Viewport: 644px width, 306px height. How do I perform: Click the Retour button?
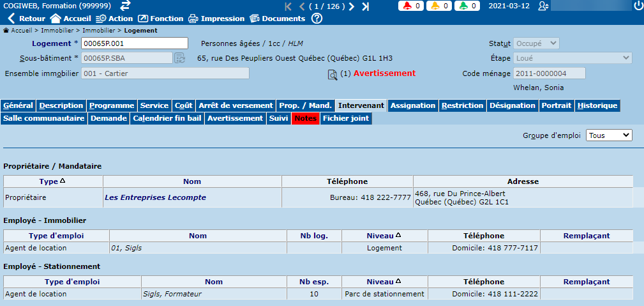point(26,19)
